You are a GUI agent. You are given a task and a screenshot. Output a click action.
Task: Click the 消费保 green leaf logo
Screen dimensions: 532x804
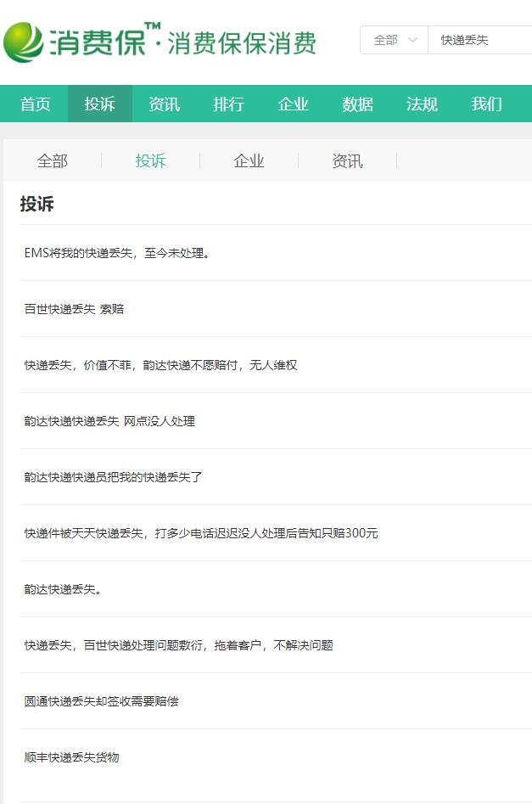pyautogui.click(x=24, y=42)
